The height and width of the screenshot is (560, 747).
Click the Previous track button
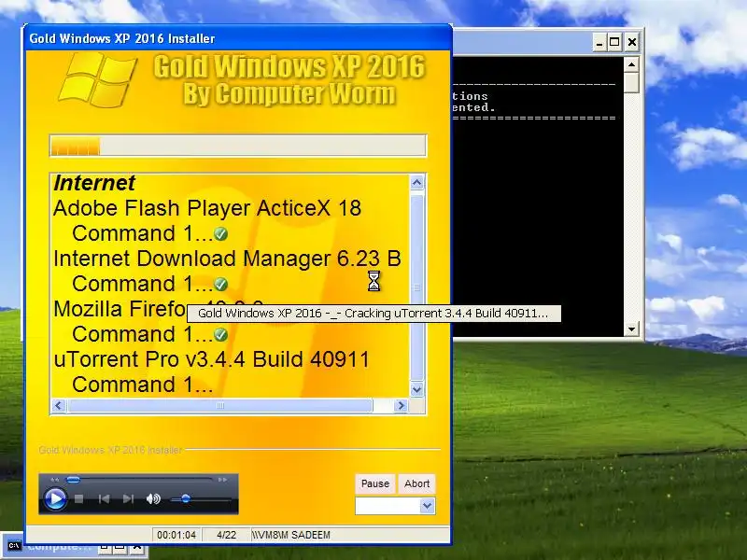104,498
